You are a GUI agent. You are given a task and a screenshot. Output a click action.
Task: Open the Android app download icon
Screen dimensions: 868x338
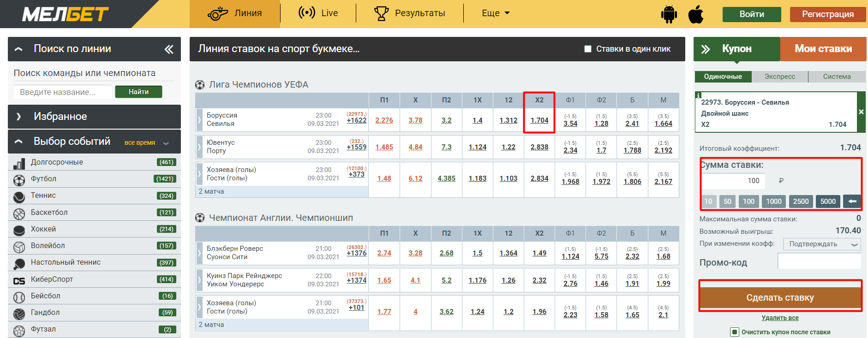point(669,14)
